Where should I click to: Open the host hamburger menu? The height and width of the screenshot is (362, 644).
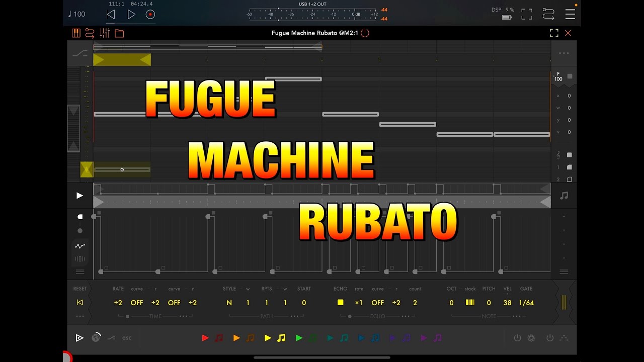pos(570,14)
